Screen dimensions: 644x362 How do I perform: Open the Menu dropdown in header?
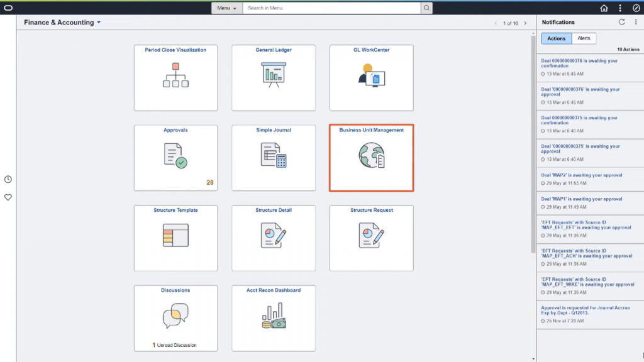click(x=226, y=8)
